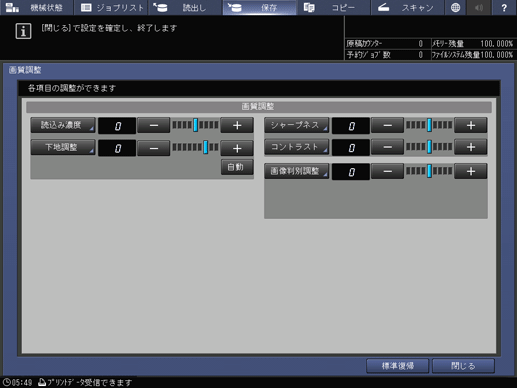Screen dimensions: 517x388
Task: Switch to ジョブリスト job list tab
Action: point(111,7)
